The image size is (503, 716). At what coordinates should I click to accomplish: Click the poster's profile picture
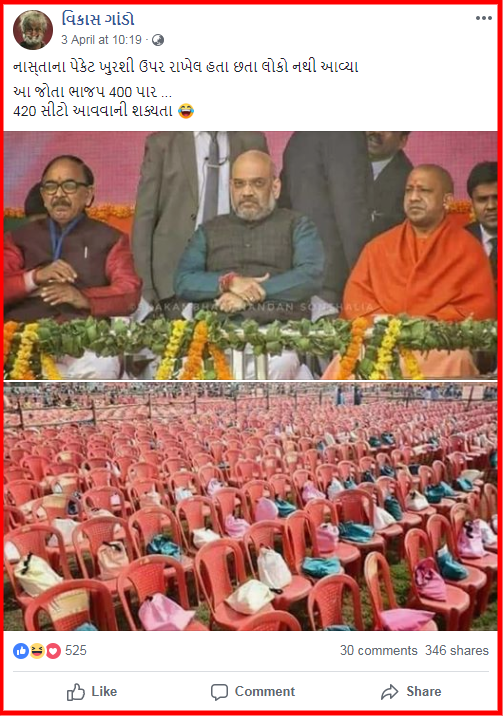pyautogui.click(x=33, y=30)
